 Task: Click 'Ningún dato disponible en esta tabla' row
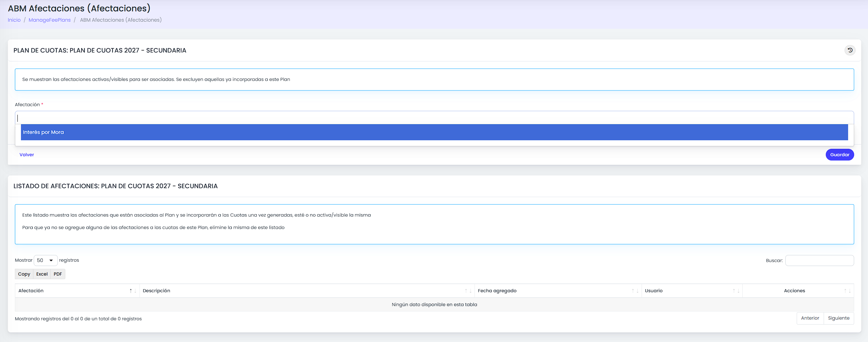pos(434,304)
